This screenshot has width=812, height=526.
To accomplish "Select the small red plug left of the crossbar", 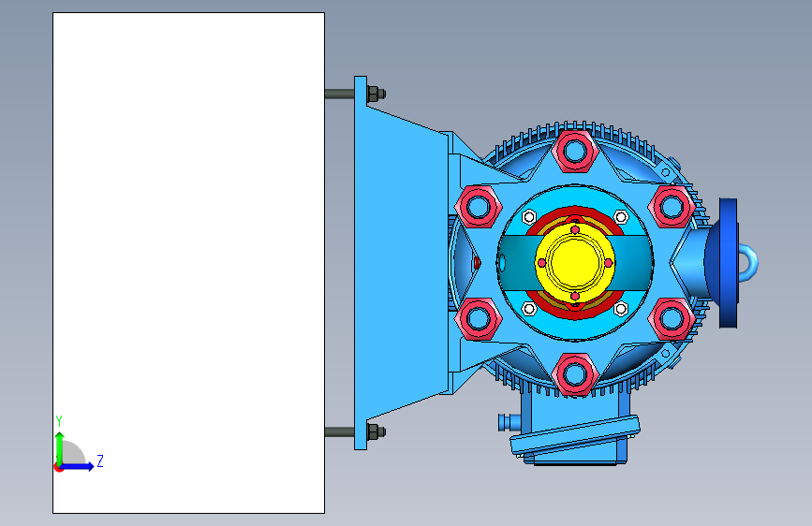I will click(477, 263).
